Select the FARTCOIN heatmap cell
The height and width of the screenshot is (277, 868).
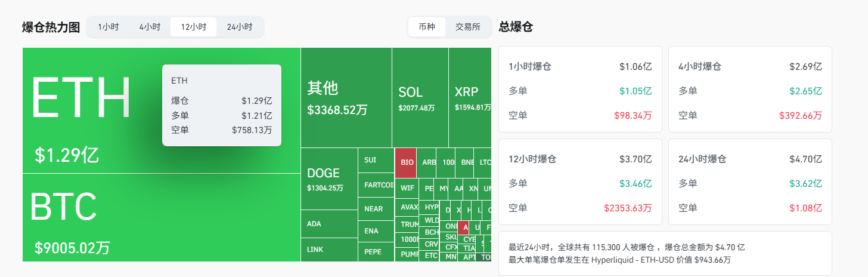tap(376, 185)
